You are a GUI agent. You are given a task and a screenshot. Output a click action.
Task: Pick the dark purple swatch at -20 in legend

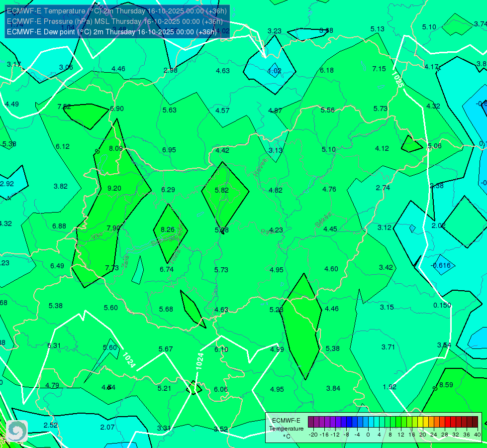(x=310, y=422)
